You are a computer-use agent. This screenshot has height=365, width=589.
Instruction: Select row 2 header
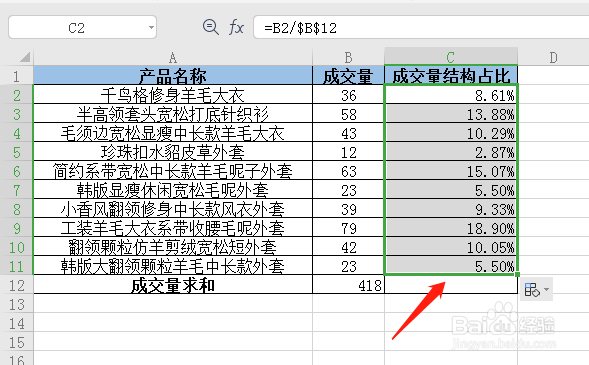[x=17, y=95]
